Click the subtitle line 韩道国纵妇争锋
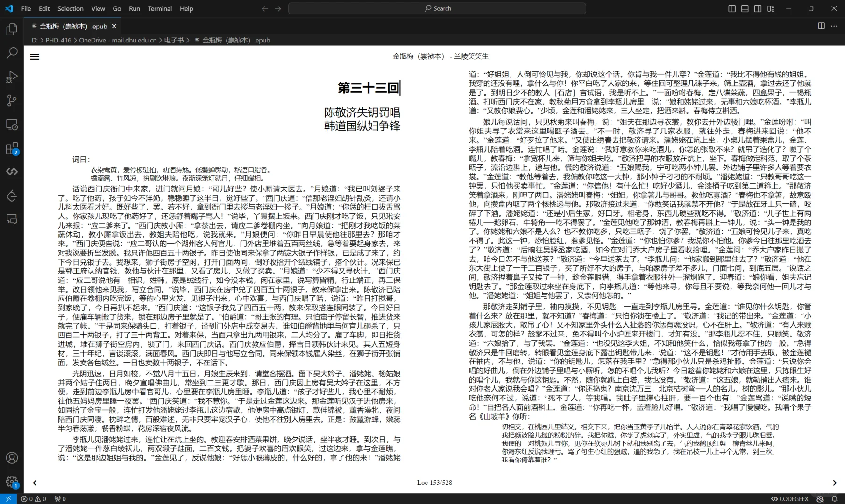 coord(362,126)
